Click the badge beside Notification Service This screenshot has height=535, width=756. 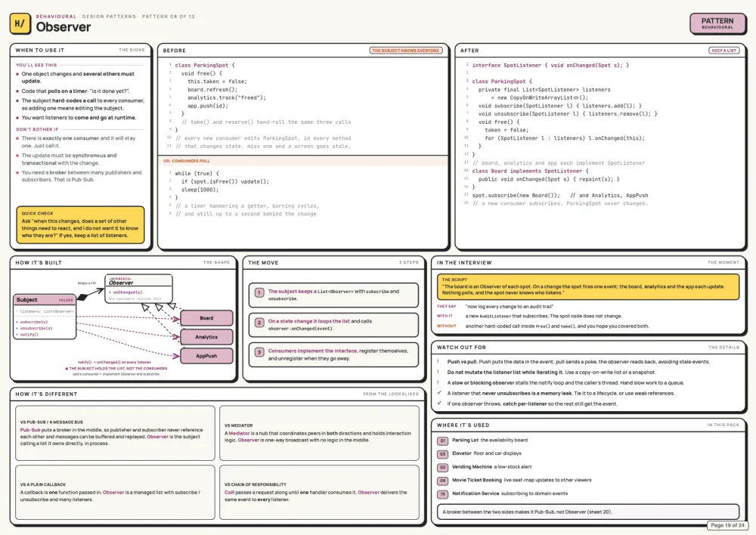[442, 494]
